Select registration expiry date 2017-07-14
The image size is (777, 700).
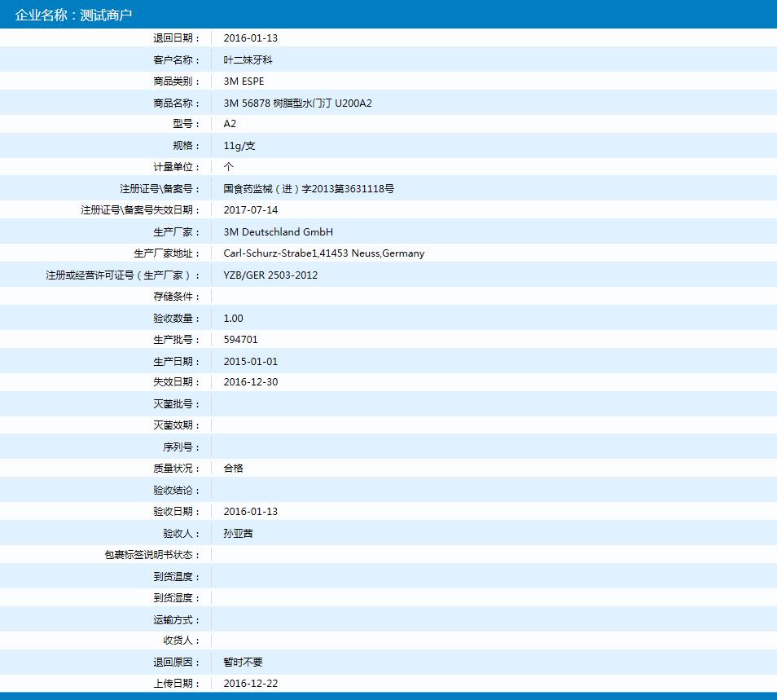pyautogui.click(x=250, y=210)
